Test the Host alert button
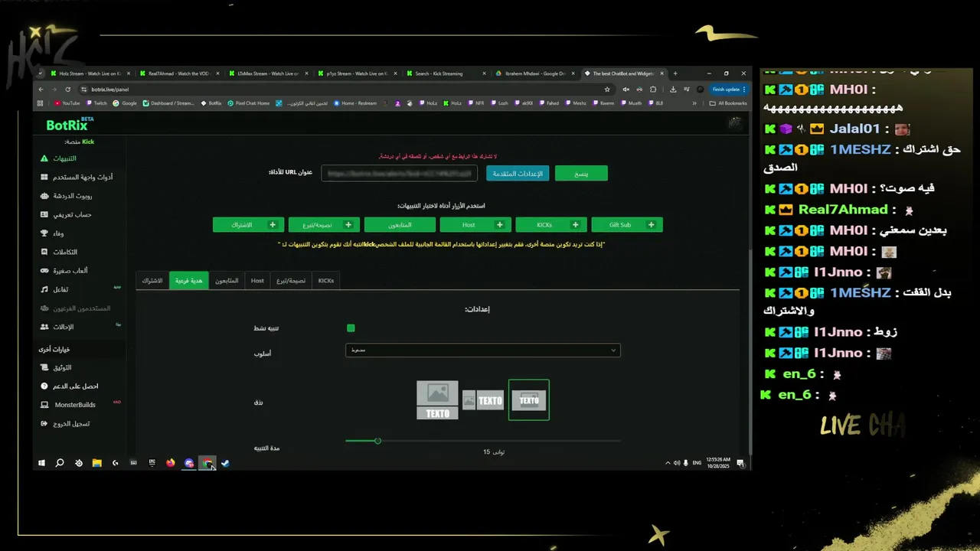Viewport: 980px width, 551px height. [x=475, y=225]
